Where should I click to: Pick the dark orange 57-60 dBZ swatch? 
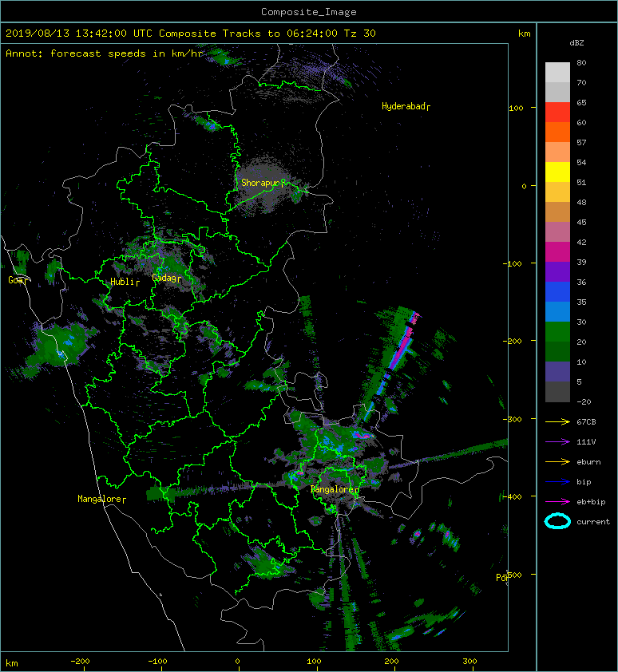tap(557, 132)
